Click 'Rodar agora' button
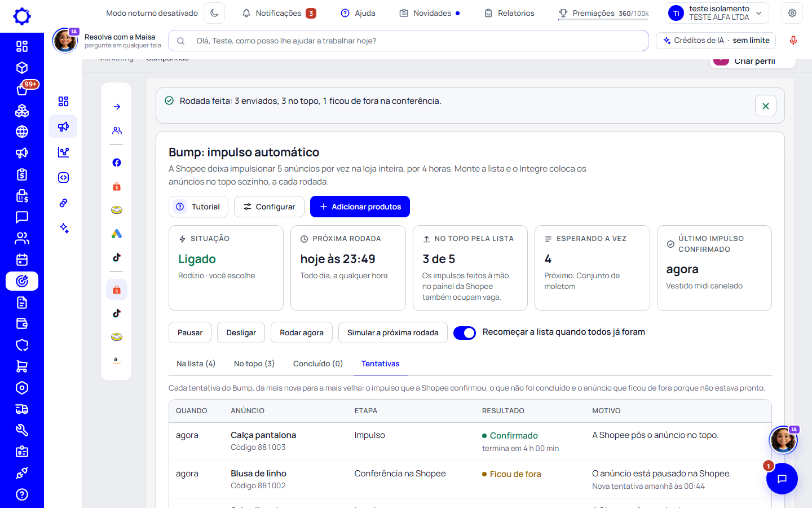 [x=302, y=332]
